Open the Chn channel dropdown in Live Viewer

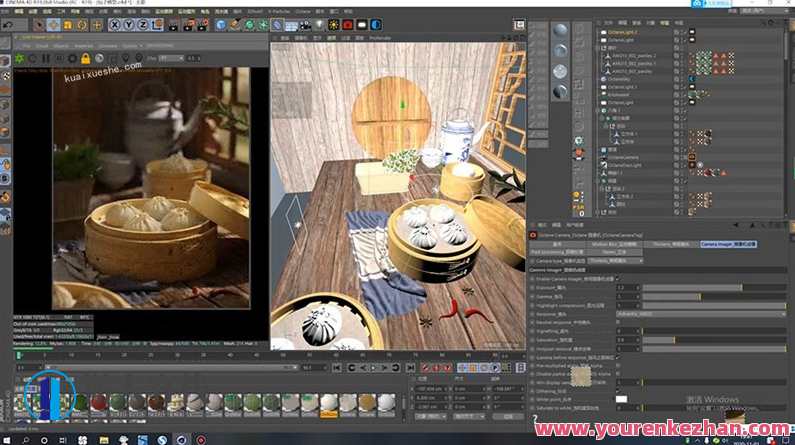(x=170, y=58)
